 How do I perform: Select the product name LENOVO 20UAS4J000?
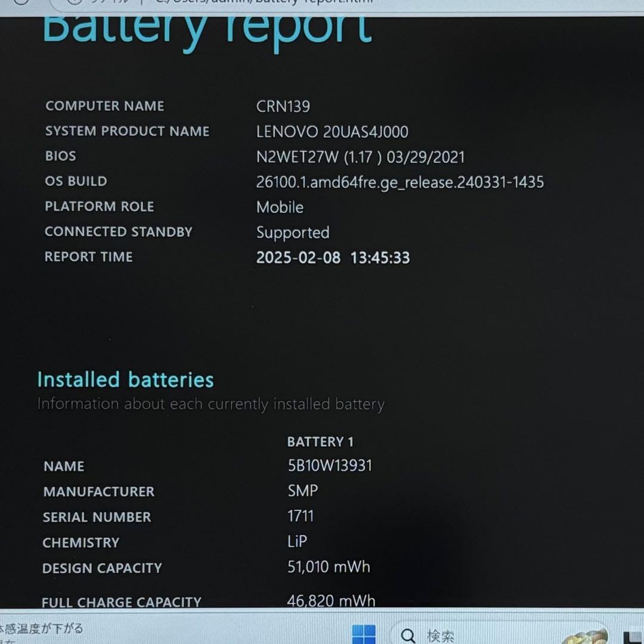click(x=332, y=132)
